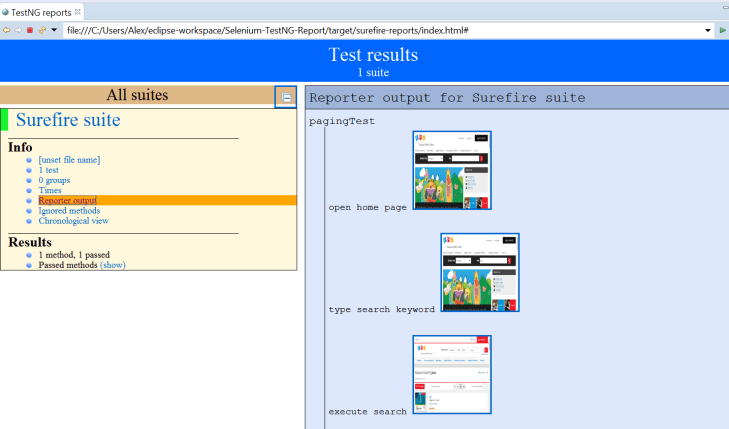Select the highlighted Reporter output link
729x429 pixels.
pyautogui.click(x=67, y=200)
